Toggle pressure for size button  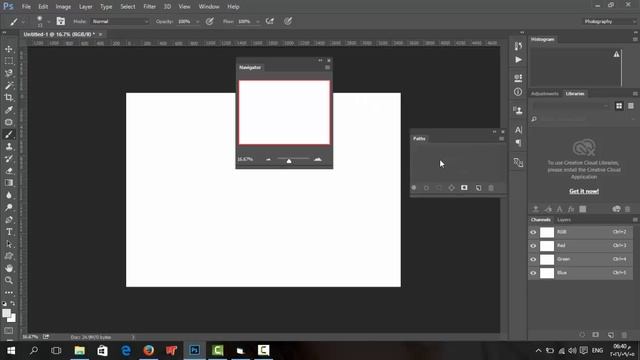coord(288,21)
